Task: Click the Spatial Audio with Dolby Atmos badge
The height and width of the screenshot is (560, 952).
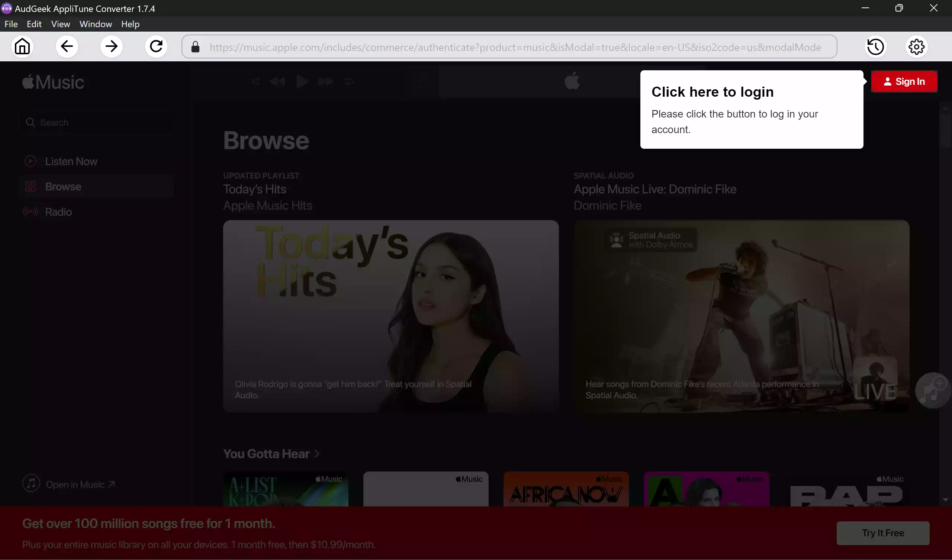Action: (x=651, y=240)
